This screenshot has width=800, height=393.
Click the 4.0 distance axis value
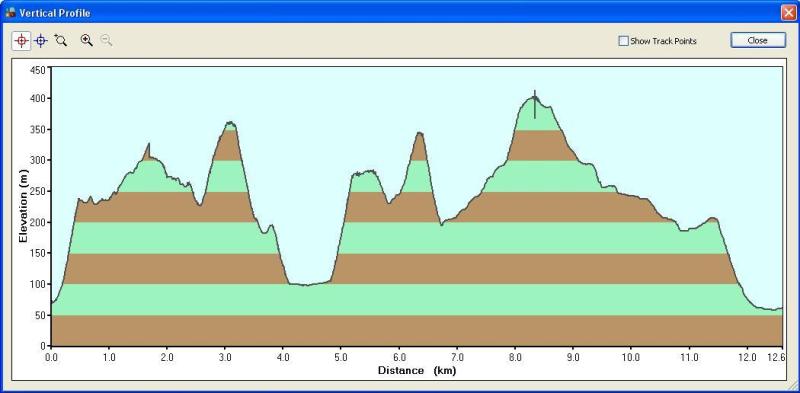pyautogui.click(x=283, y=357)
